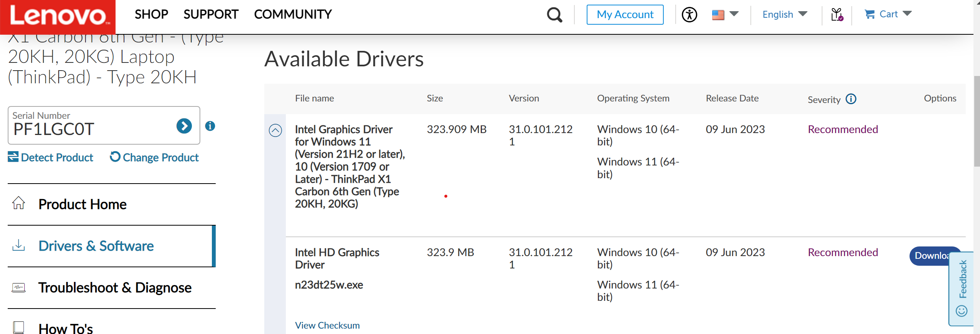Click the rewards gift icon
The image size is (980, 334).
coord(837,15)
